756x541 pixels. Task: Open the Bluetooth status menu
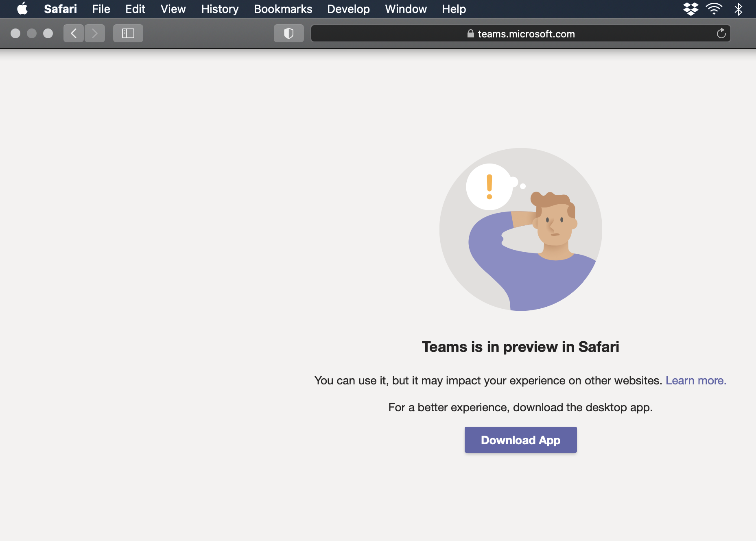738,9
